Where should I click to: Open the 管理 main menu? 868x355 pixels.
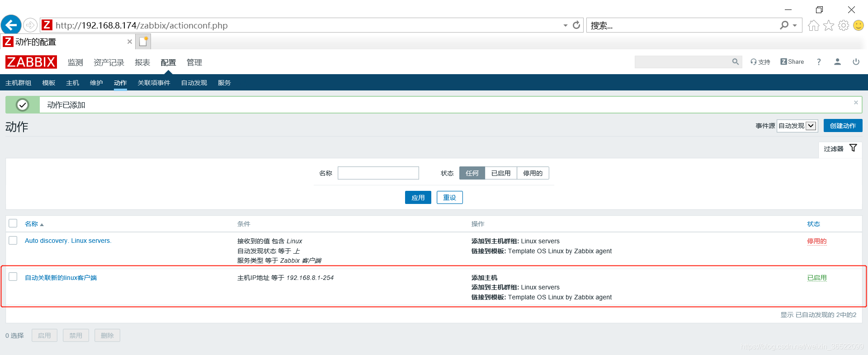click(194, 62)
